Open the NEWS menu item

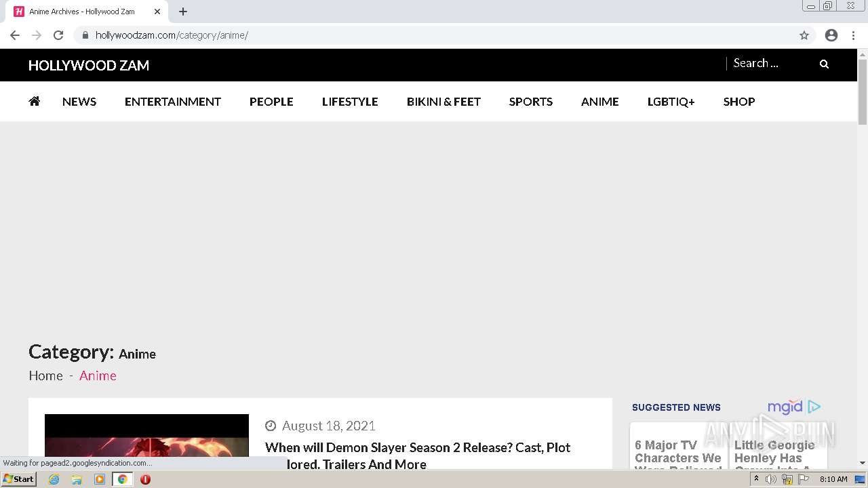click(x=79, y=102)
